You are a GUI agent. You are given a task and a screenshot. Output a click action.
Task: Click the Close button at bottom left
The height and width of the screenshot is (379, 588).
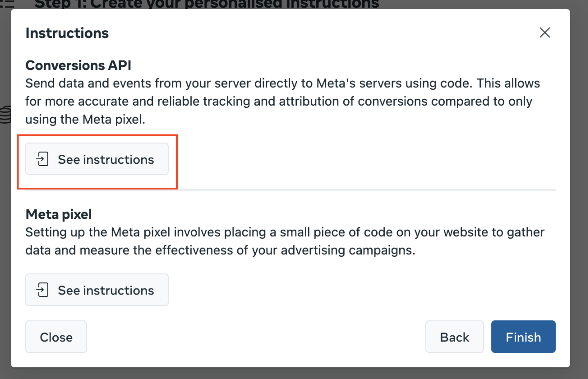[x=56, y=337]
